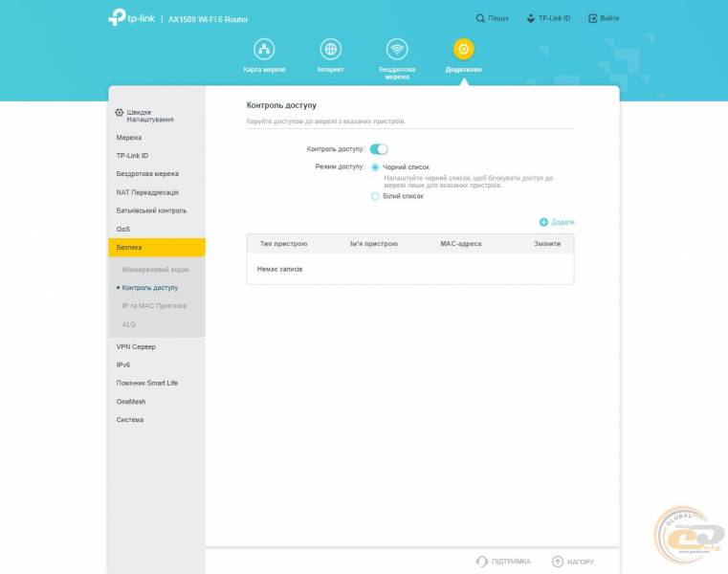728x574 pixels.
Task: Click the ПІДТРИМКА support link
Action: coord(511,562)
